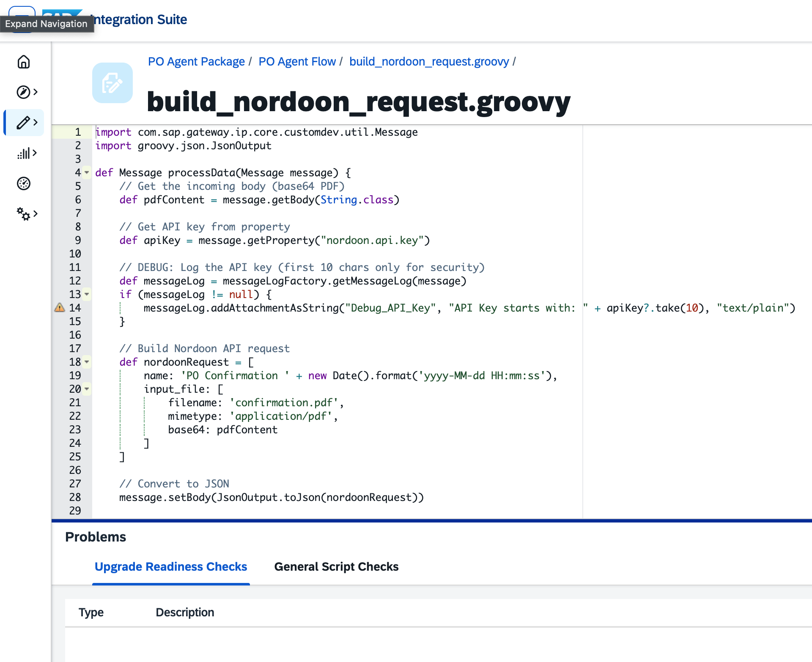812x662 pixels.
Task: Click the script artifact icon beside title
Action: (x=112, y=83)
